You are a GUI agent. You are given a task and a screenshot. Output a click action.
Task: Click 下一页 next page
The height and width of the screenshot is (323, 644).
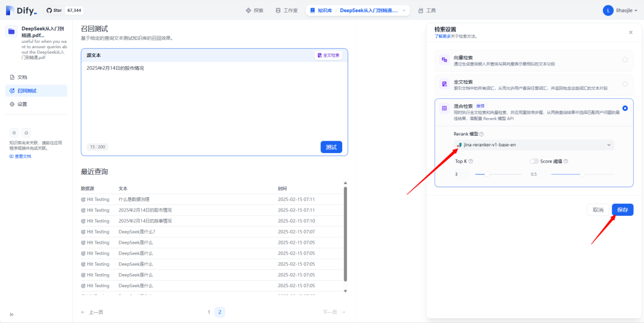(x=334, y=312)
